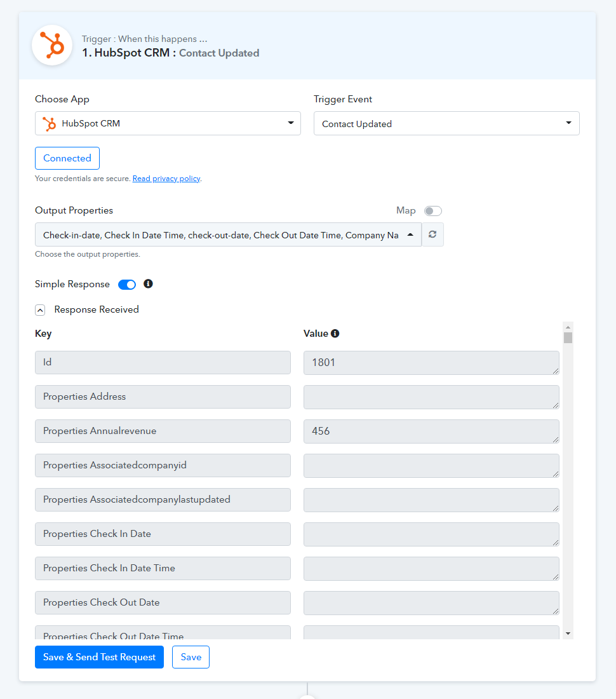Click the Annualrevenue value field showing 456

(431, 431)
